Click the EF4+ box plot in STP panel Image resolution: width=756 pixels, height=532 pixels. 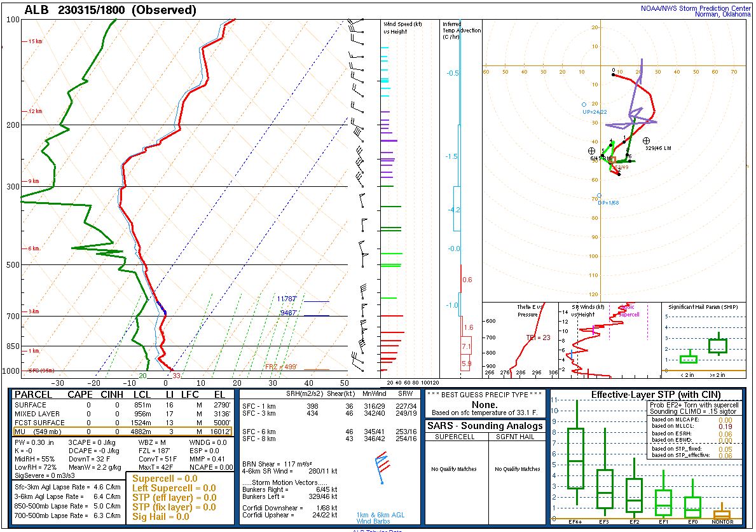tap(576, 458)
